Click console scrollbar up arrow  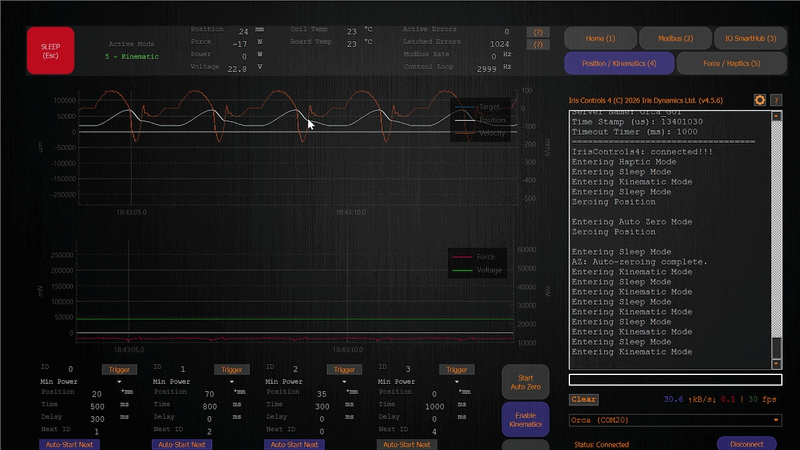[x=776, y=116]
